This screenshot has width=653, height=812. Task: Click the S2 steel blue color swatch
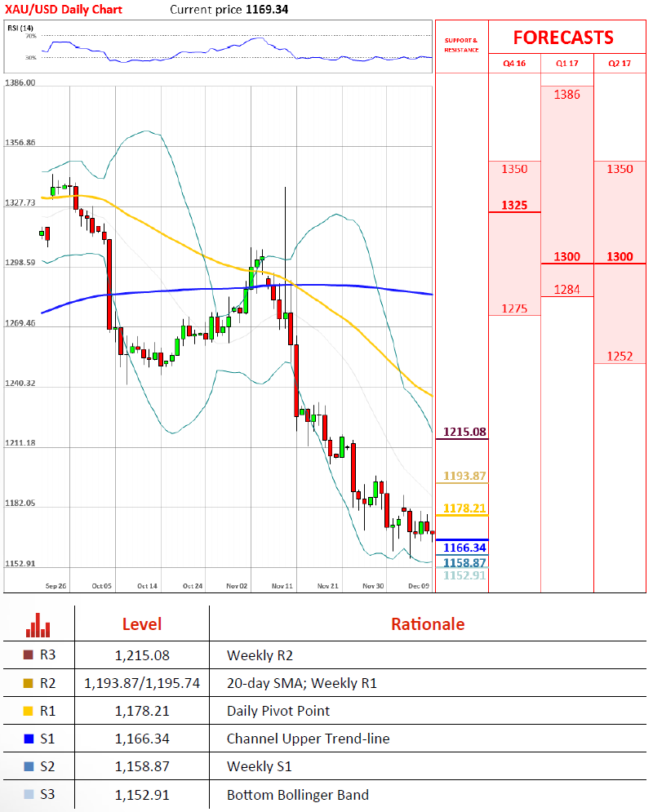29,766
